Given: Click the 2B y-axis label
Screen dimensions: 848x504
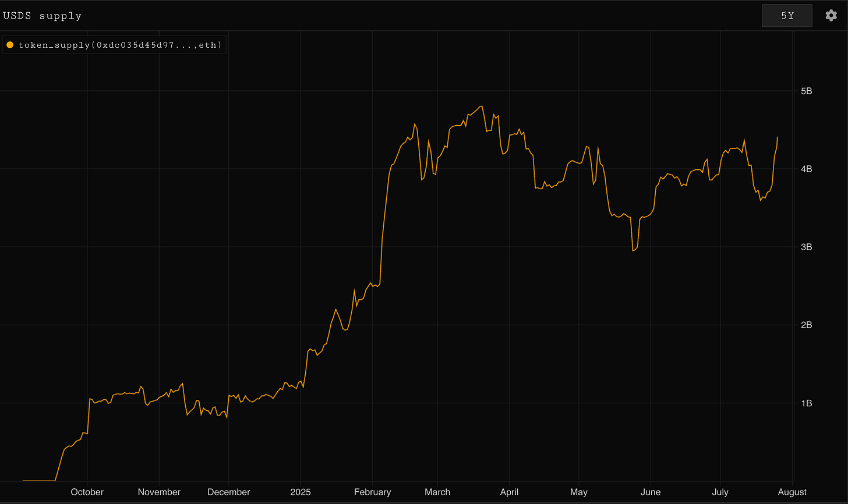Looking at the screenshot, I should 806,325.
